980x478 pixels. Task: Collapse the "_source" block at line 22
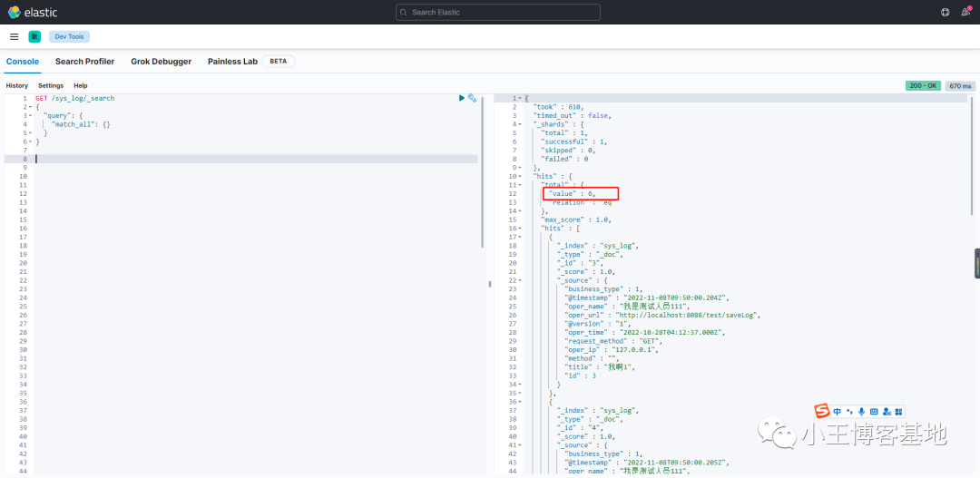click(517, 280)
